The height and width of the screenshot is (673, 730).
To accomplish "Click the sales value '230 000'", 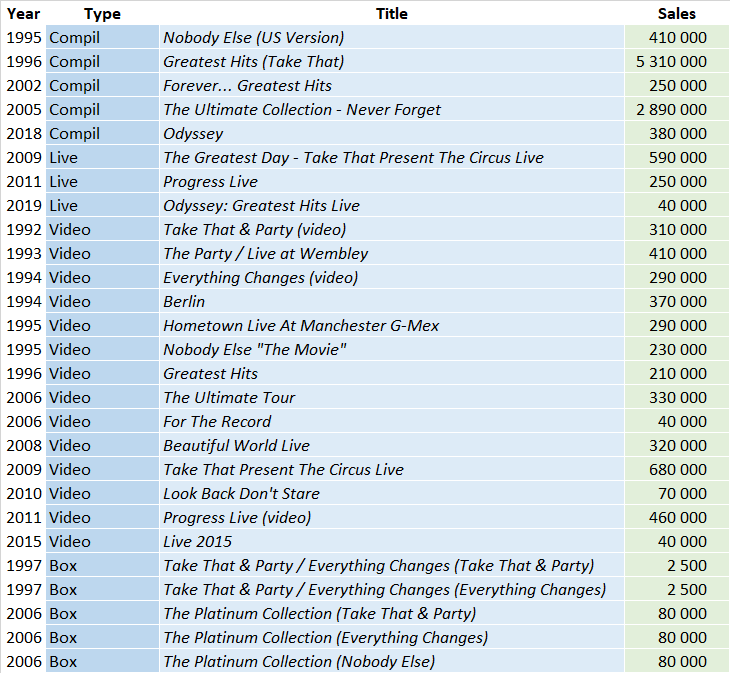I will [678, 350].
